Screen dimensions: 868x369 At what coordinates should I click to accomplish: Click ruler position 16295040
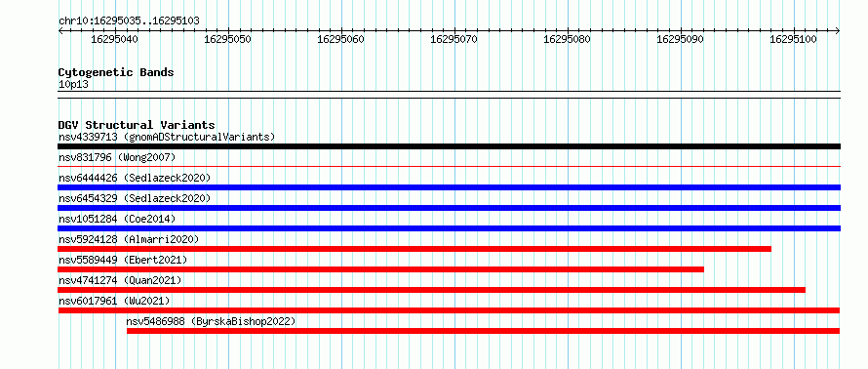tap(115, 39)
